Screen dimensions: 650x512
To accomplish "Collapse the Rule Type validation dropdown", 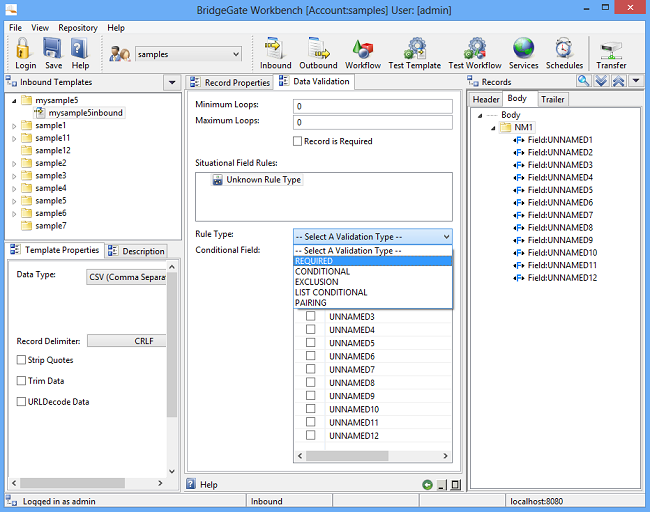I will coord(446,237).
